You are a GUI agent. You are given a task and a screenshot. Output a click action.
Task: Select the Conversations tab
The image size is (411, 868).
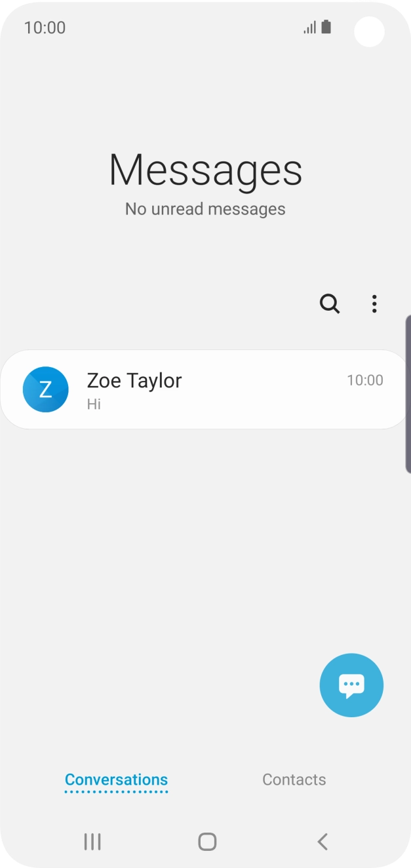click(x=115, y=779)
